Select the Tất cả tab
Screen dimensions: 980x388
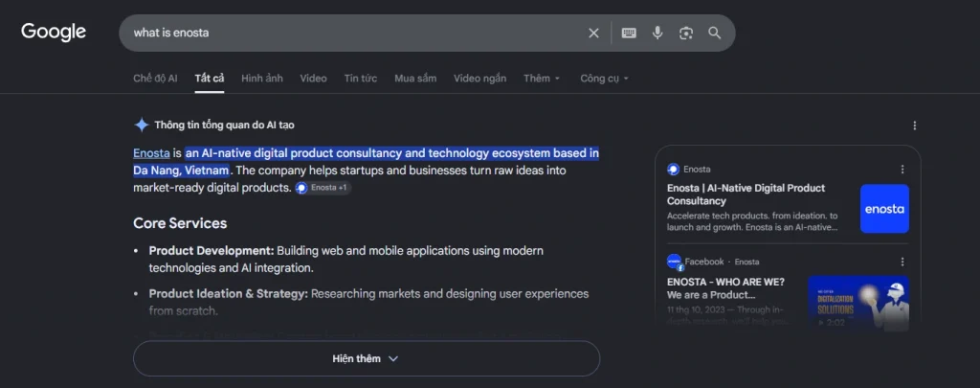(210, 79)
